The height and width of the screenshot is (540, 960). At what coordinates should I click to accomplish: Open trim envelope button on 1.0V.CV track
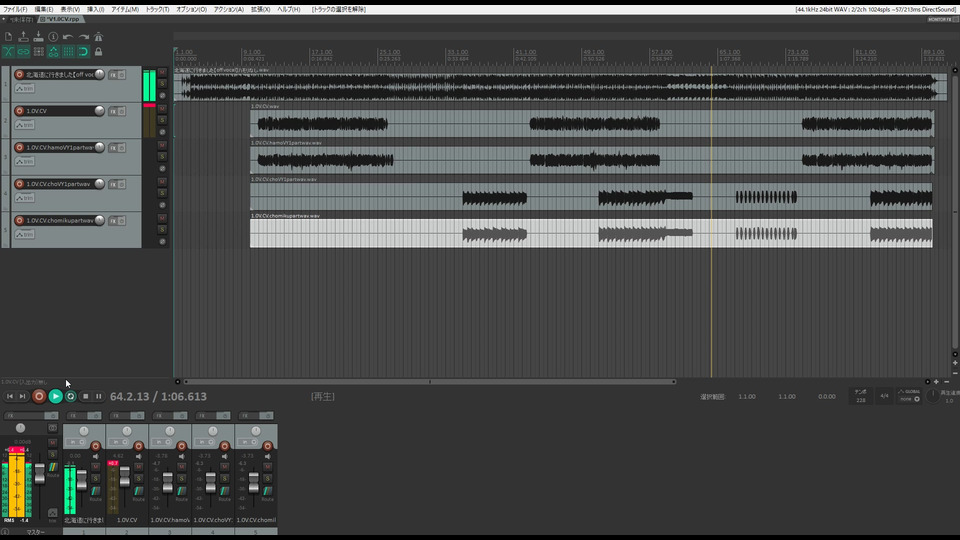(24, 125)
